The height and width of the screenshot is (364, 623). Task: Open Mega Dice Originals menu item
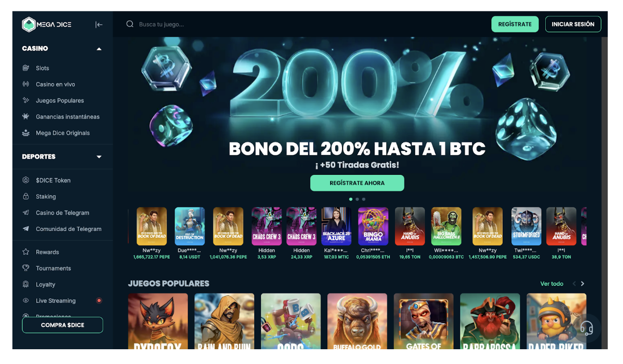[x=62, y=133]
